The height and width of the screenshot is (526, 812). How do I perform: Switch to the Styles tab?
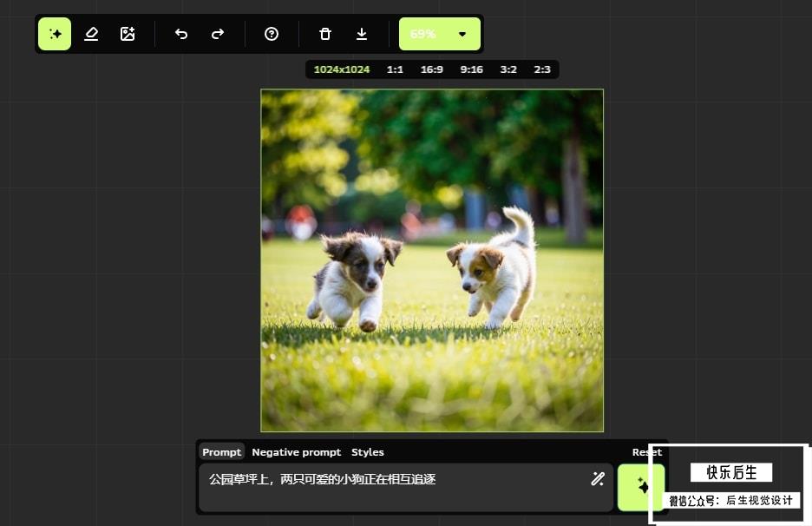(368, 452)
